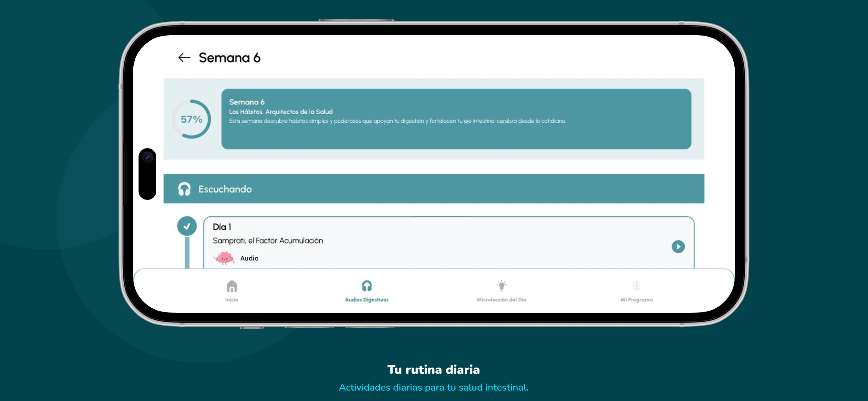The width and height of the screenshot is (868, 401).
Task: Switch to the Audios Digestivos tab
Action: pyautogui.click(x=367, y=291)
